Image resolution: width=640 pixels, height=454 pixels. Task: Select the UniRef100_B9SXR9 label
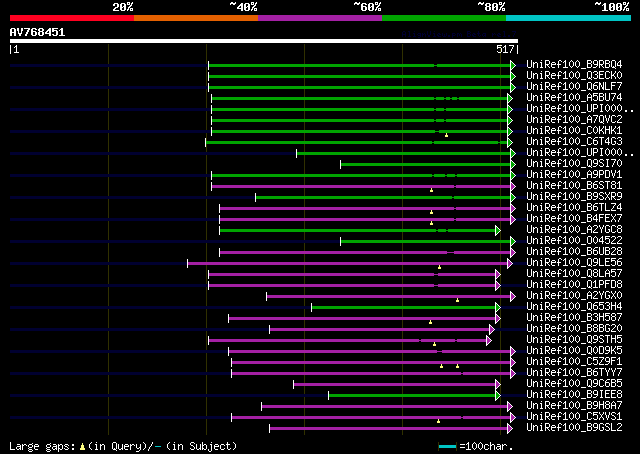pyautogui.click(x=574, y=197)
